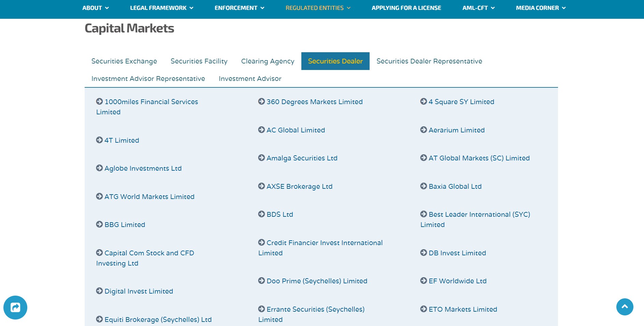This screenshot has height=326, width=644.
Task: Open Applying for a License page
Action: pos(406,8)
